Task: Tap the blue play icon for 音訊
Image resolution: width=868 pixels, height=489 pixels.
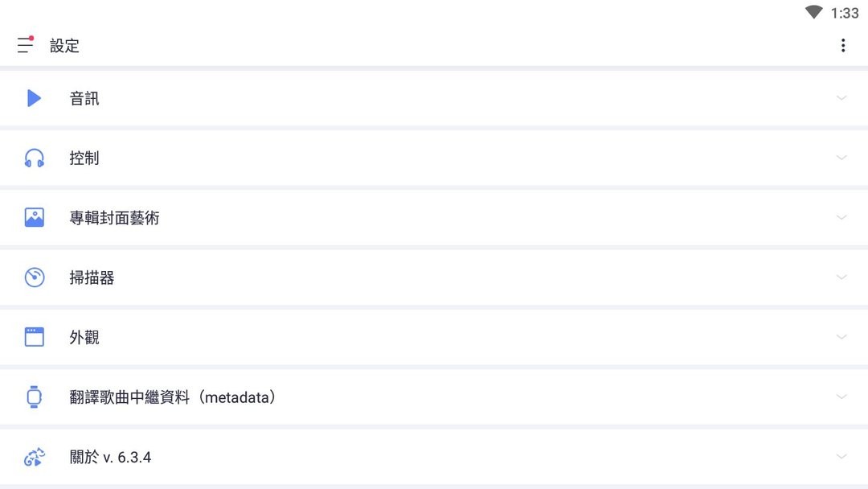Action: tap(34, 98)
